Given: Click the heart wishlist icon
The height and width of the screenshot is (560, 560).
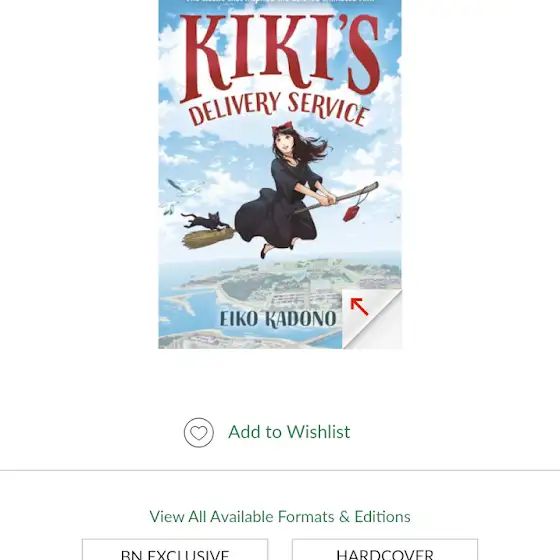Looking at the screenshot, I should tap(199, 432).
